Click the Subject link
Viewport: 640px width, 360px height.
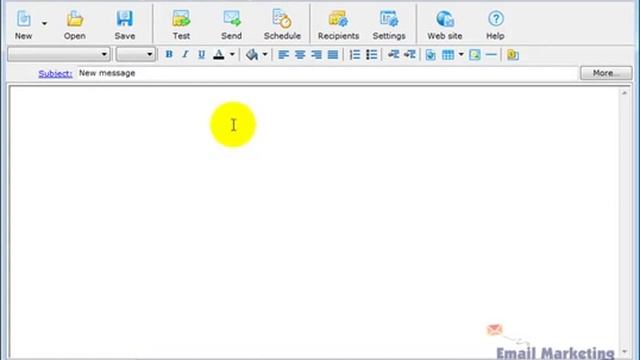(55, 73)
